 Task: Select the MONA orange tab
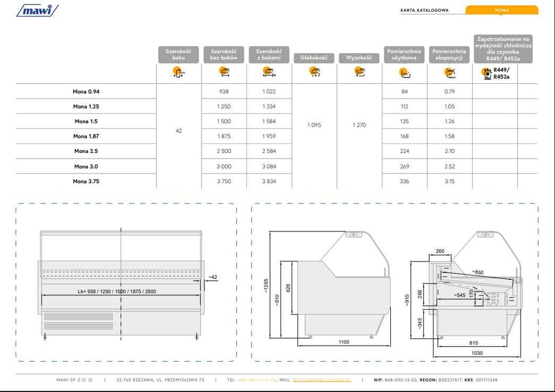tap(502, 10)
